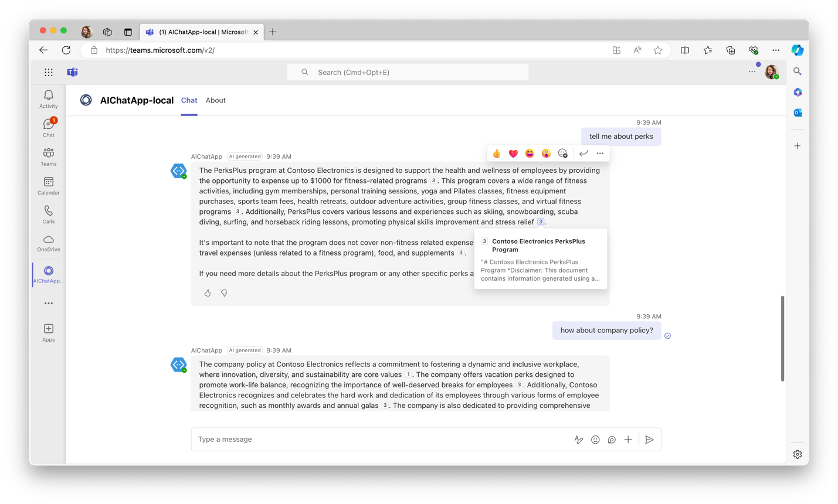The width and height of the screenshot is (838, 504).
Task: Click the 'how about company policy?' message
Action: tap(606, 331)
